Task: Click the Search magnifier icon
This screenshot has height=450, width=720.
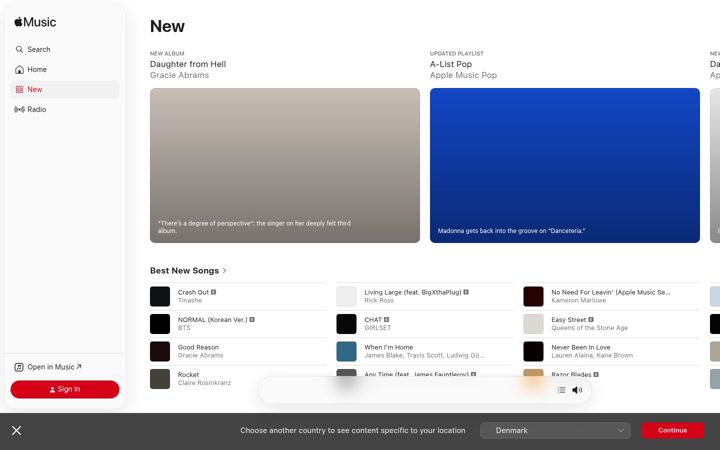Action: point(19,49)
